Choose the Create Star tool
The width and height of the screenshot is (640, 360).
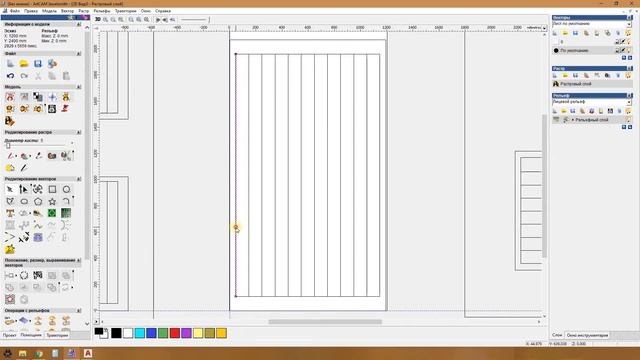pyautogui.click(x=52, y=201)
